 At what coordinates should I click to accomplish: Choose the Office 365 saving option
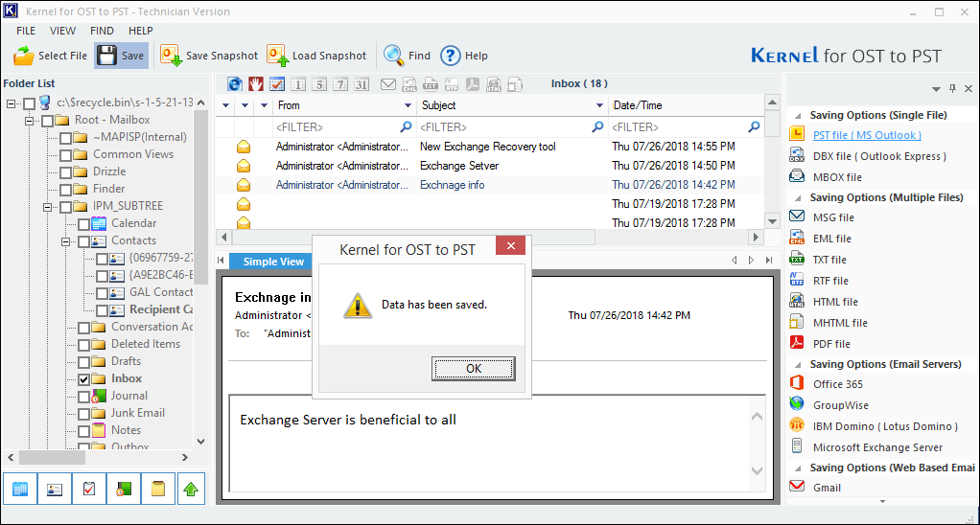(837, 384)
